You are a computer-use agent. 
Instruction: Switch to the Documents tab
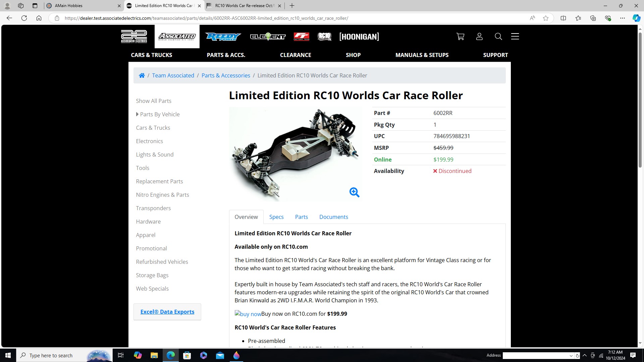(333, 217)
